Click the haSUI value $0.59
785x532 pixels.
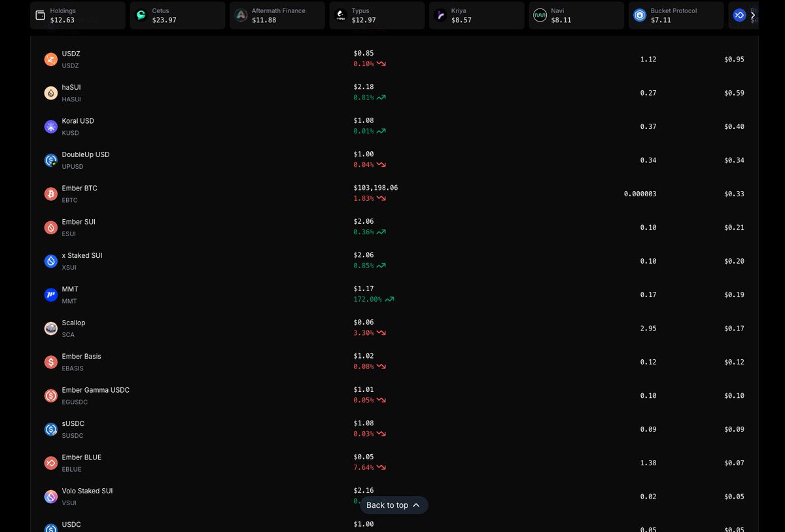point(734,93)
